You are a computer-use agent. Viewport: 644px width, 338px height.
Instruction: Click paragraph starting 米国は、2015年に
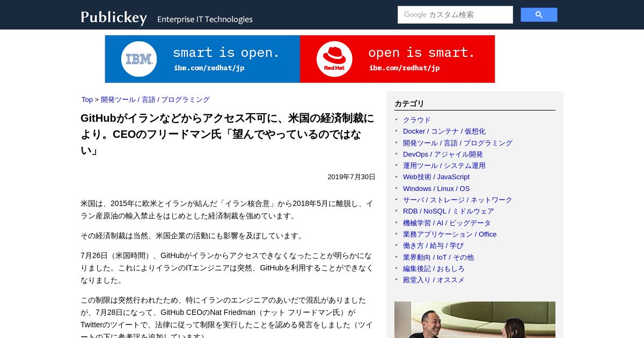pos(228,210)
